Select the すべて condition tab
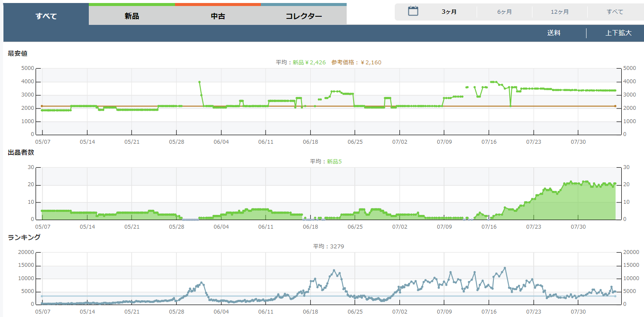The width and height of the screenshot is (644, 317). (x=46, y=16)
